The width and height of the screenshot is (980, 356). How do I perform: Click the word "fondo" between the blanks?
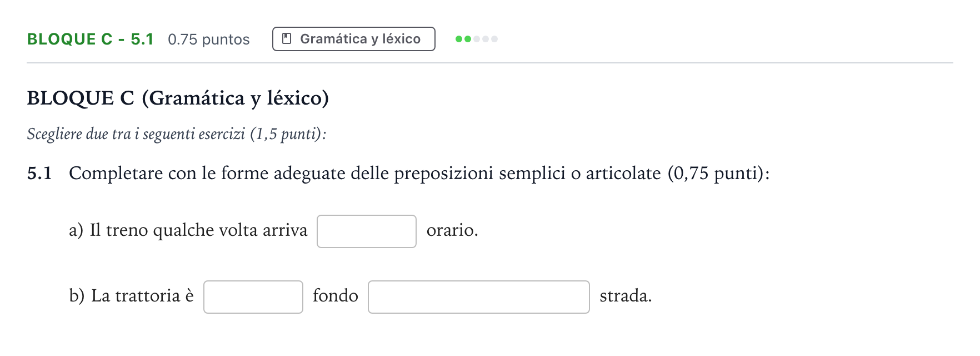tap(336, 295)
